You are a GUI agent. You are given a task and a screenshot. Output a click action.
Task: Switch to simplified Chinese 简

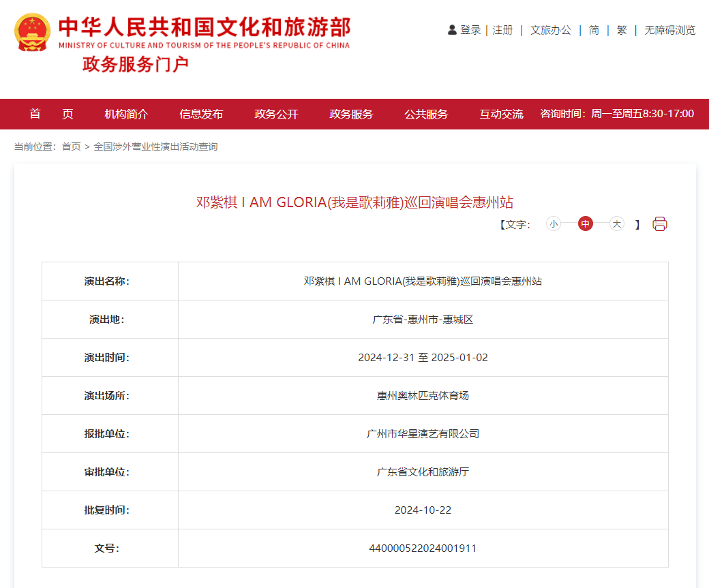(x=594, y=30)
